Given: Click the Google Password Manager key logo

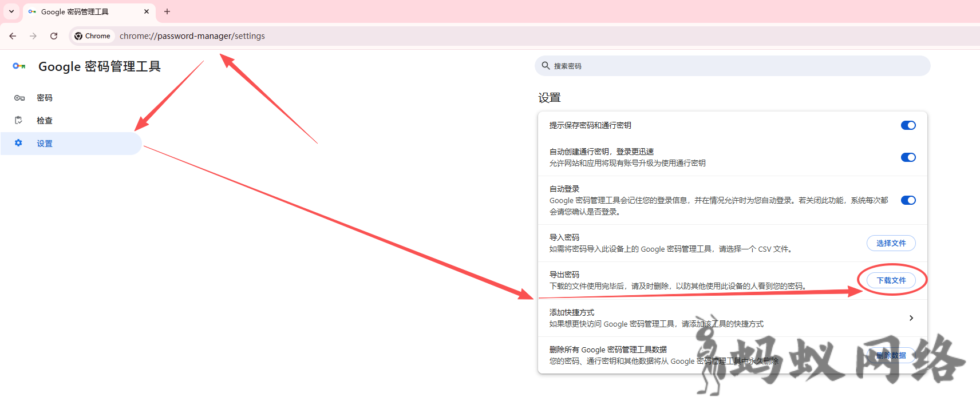Looking at the screenshot, I should 19,66.
